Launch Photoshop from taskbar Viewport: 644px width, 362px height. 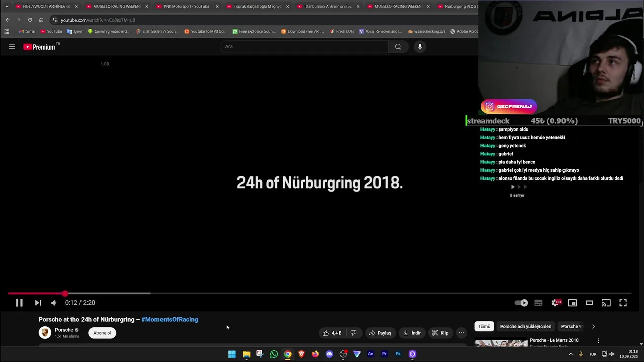(398, 354)
